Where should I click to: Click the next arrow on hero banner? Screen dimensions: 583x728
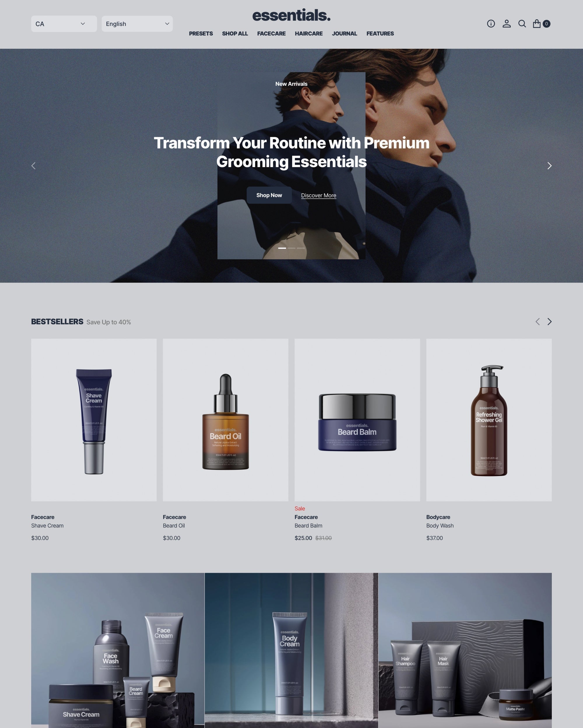(549, 165)
